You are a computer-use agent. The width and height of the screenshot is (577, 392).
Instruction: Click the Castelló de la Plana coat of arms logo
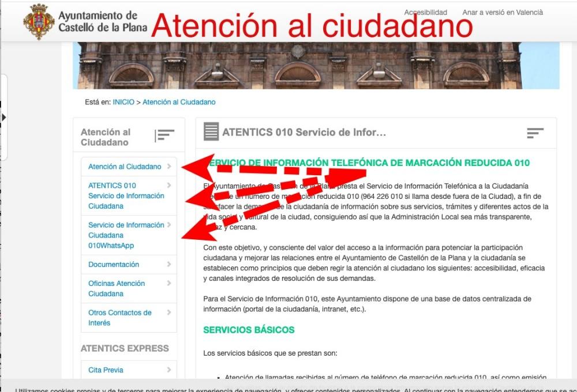point(39,21)
